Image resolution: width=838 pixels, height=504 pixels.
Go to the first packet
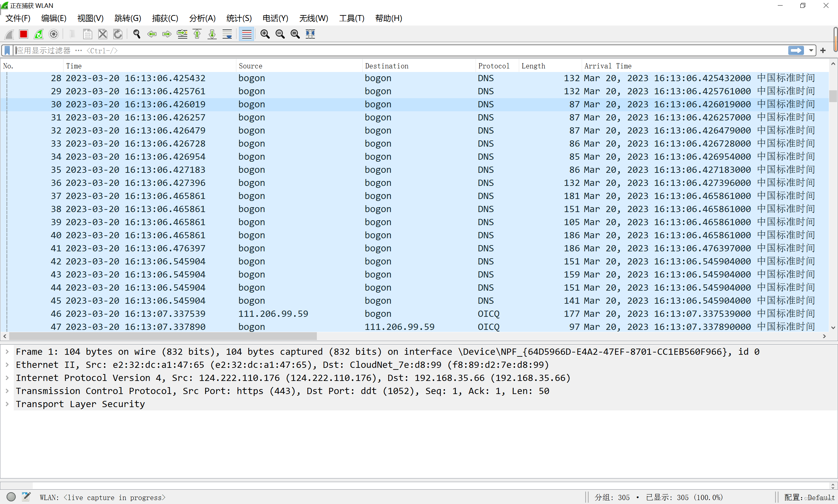[197, 34]
